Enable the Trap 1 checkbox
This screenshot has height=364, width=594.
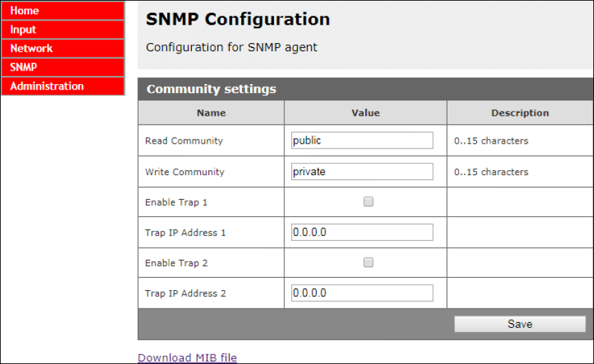click(369, 202)
